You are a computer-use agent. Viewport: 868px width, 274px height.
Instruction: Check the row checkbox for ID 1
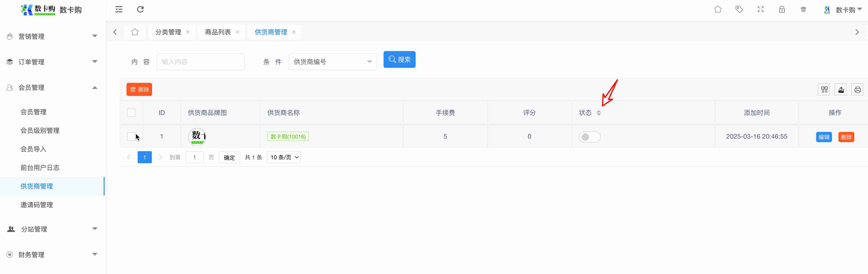tap(131, 136)
